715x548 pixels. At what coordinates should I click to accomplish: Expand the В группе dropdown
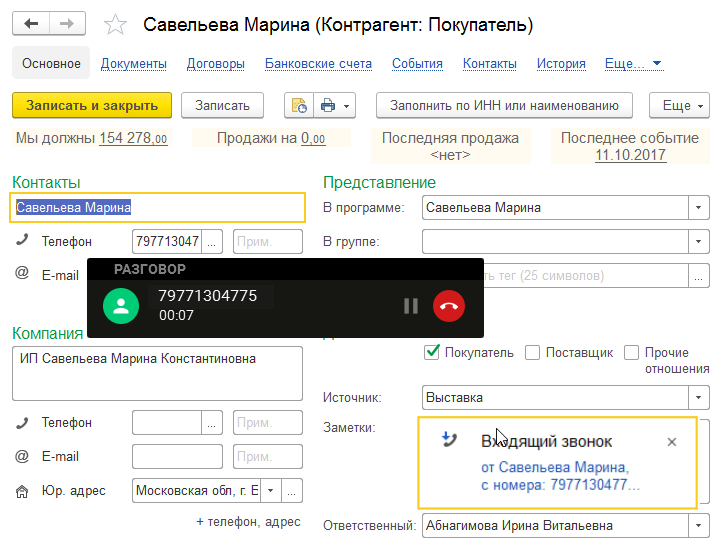[x=697, y=242]
